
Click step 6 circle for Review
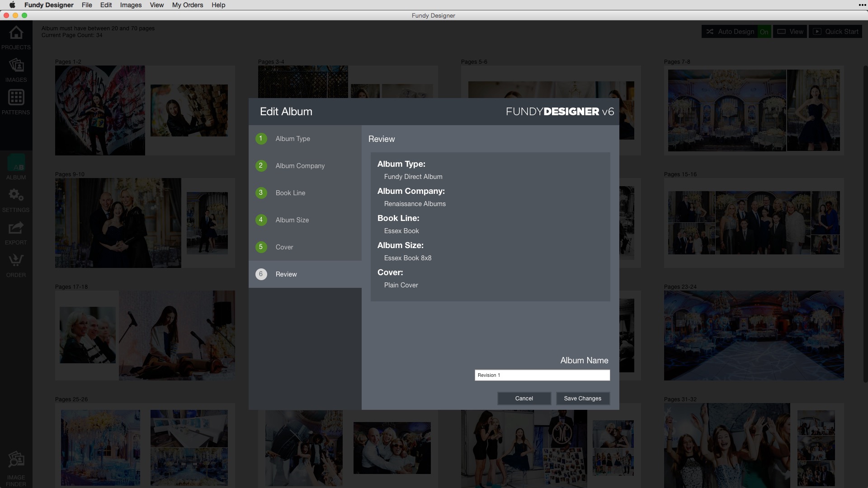(261, 274)
